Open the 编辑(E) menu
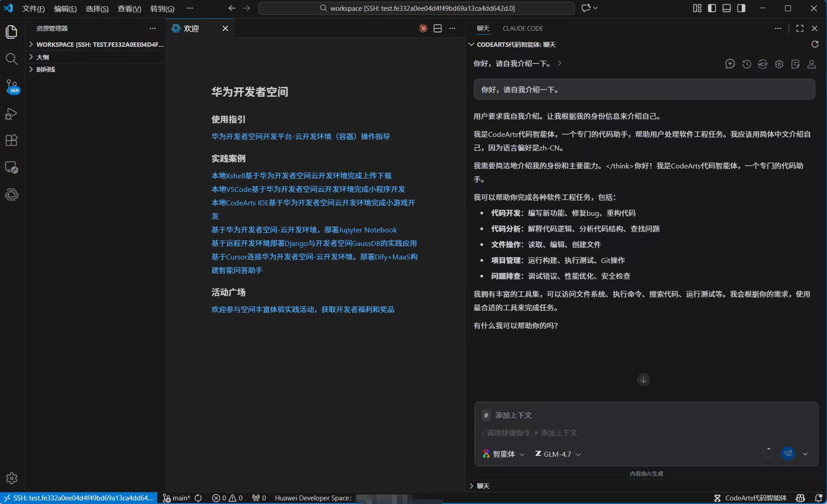The image size is (827, 504). tap(65, 9)
